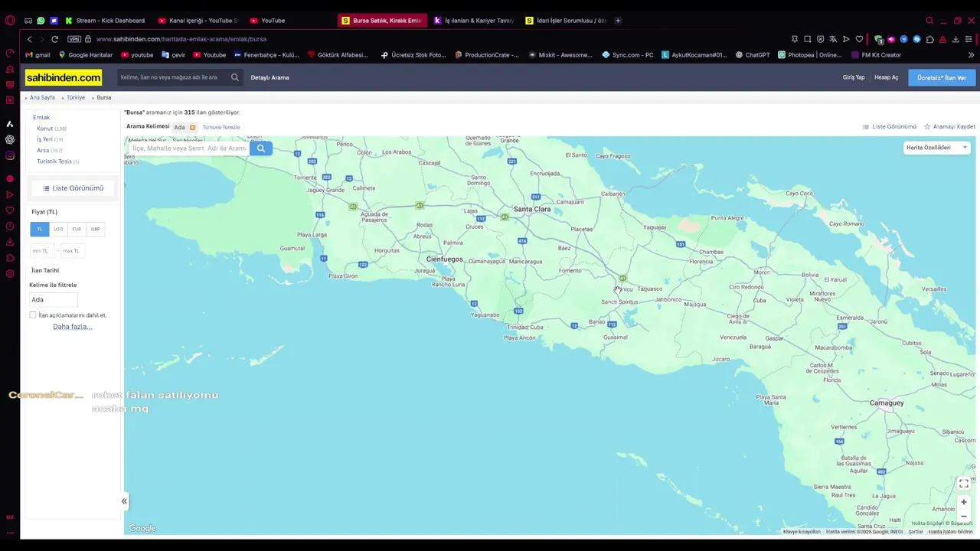
Task: Switch to Stream - Kick Dashboard tab
Action: click(105, 21)
